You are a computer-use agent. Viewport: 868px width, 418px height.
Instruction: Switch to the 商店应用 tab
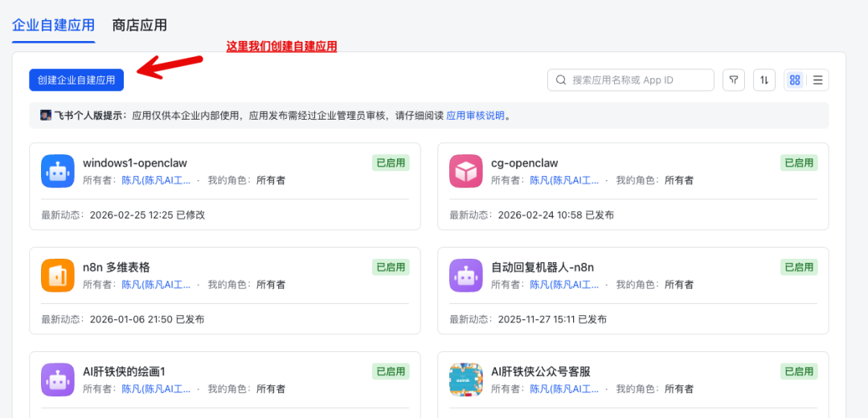pyautogui.click(x=139, y=25)
